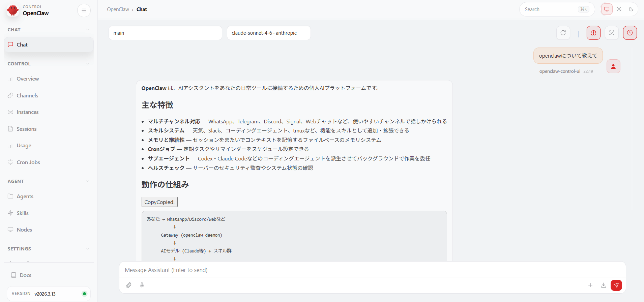Open Cron Jobs in the sidebar
This screenshot has height=302, width=644.
click(x=28, y=162)
